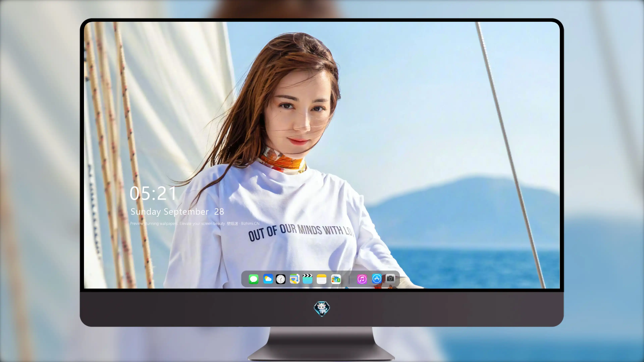The image size is (644, 362).
Task: Open the Maps app in the dock
Action: [294, 279]
